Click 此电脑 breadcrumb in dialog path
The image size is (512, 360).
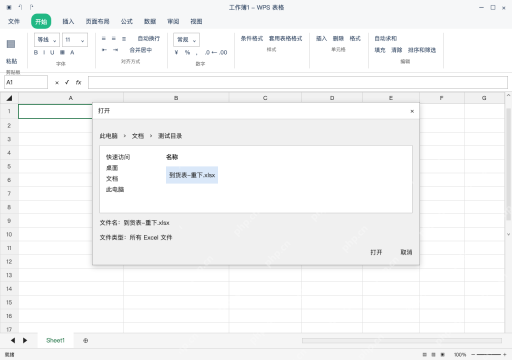pyautogui.click(x=109, y=136)
